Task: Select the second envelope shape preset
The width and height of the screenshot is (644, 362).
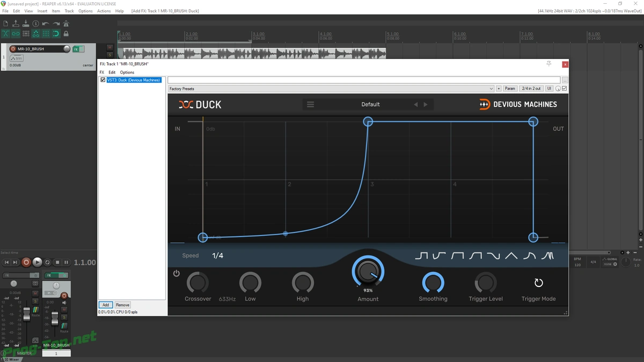Action: (x=440, y=256)
